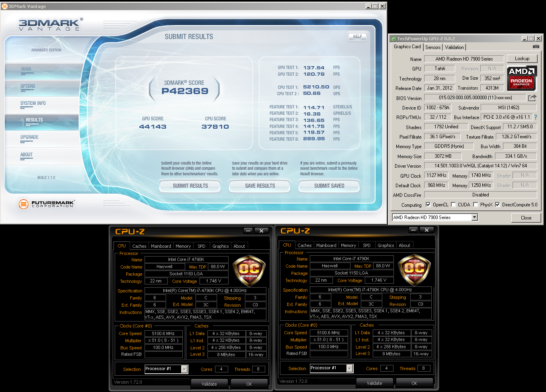Click the P42369 3DMark score
Screen dimensions: 546x392
pyautogui.click(x=185, y=91)
